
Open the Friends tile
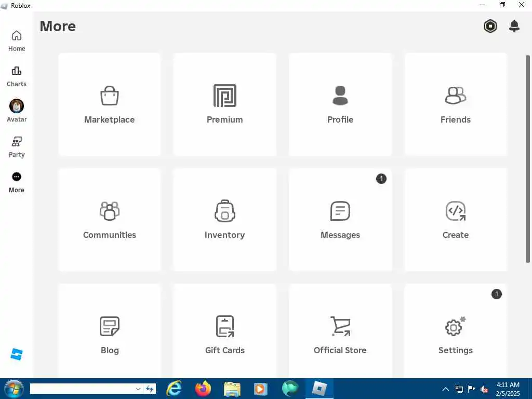455,104
